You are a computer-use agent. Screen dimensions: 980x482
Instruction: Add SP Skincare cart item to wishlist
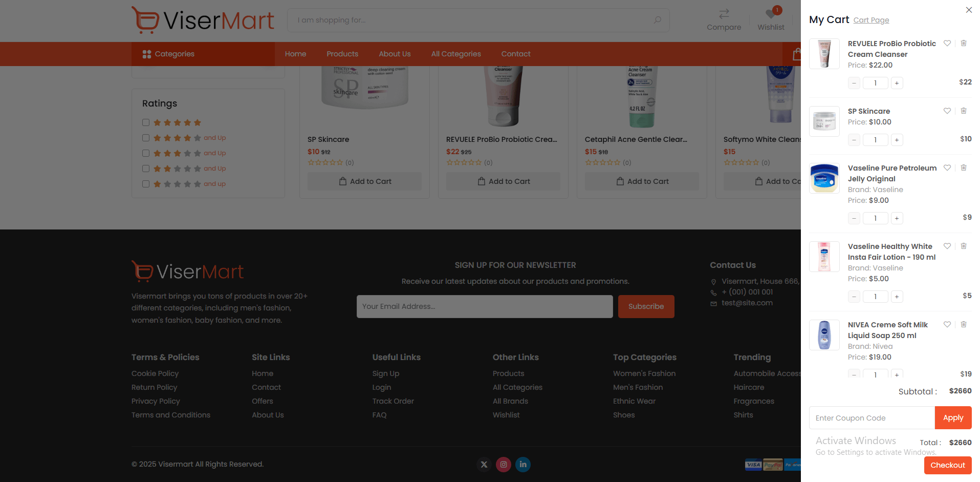pyautogui.click(x=947, y=111)
